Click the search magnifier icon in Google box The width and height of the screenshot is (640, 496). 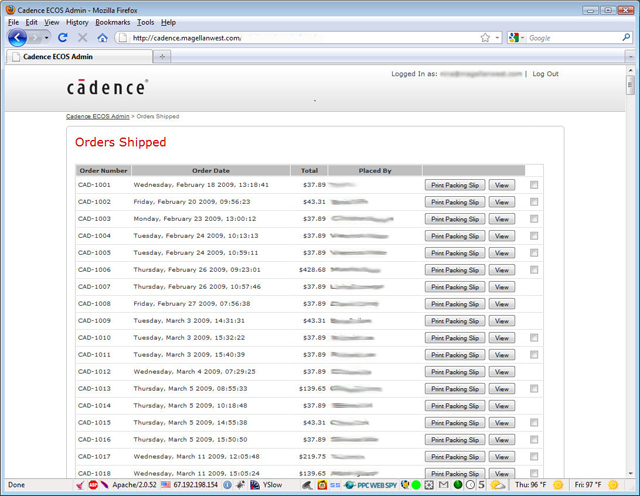click(x=626, y=38)
